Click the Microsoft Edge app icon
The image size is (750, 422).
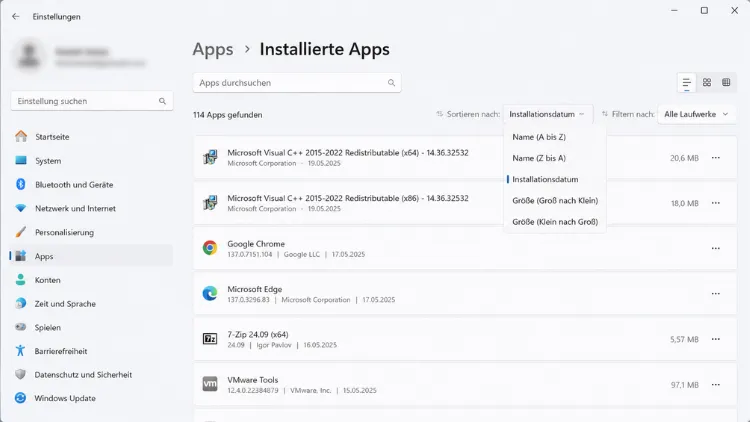pyautogui.click(x=210, y=293)
